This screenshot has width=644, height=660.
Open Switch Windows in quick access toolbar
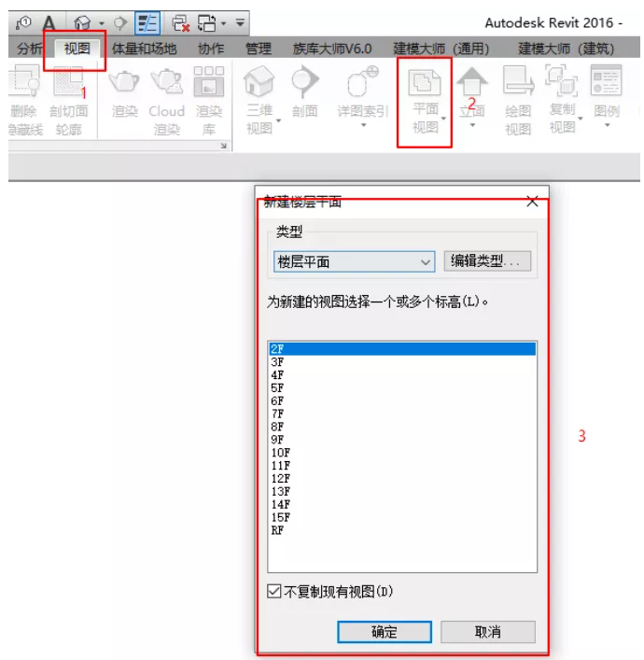tap(206, 23)
